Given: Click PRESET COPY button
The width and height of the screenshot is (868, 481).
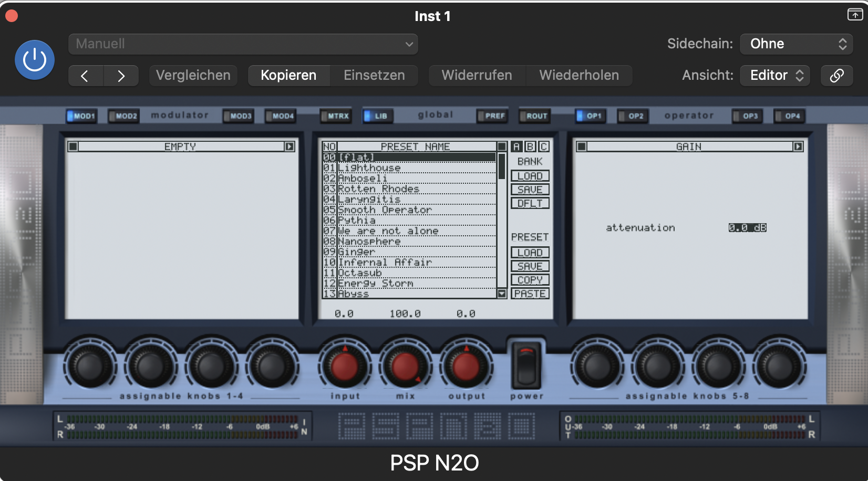Looking at the screenshot, I should [530, 280].
